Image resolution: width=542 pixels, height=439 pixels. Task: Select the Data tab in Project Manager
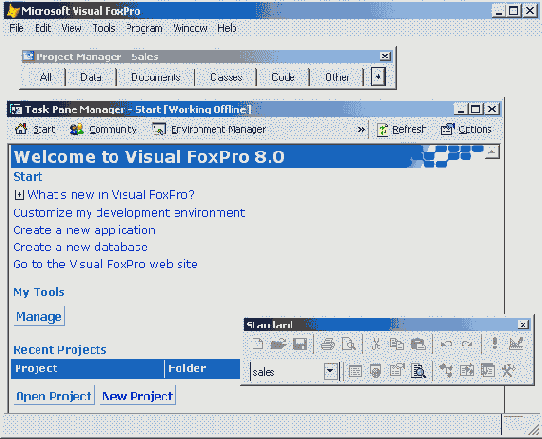pyautogui.click(x=91, y=77)
